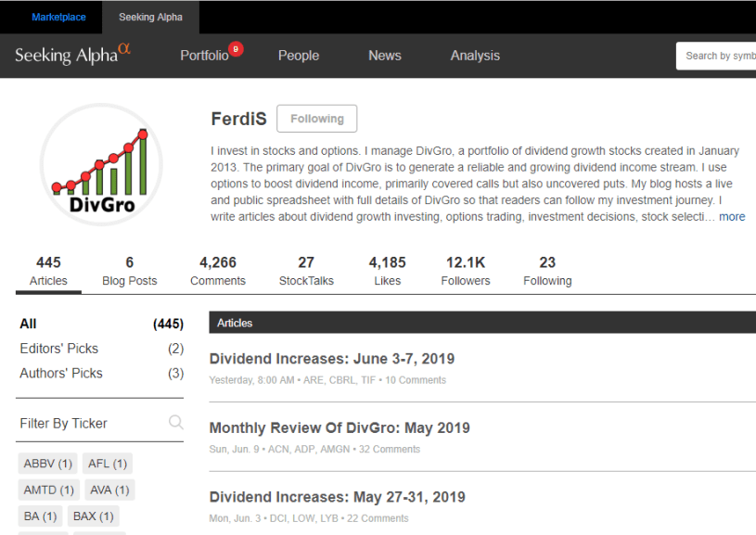Toggle the Following button for FerdiS
The width and height of the screenshot is (756, 535).
[316, 119]
